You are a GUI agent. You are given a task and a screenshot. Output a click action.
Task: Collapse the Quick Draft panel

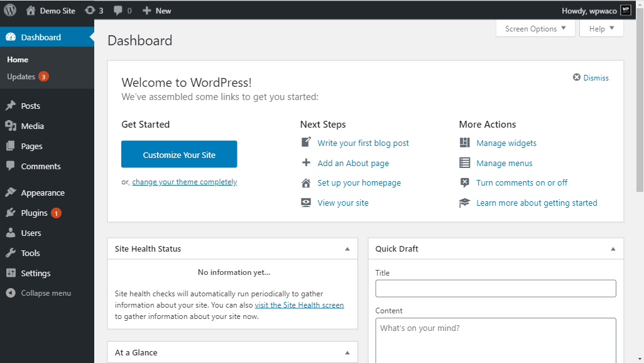613,249
